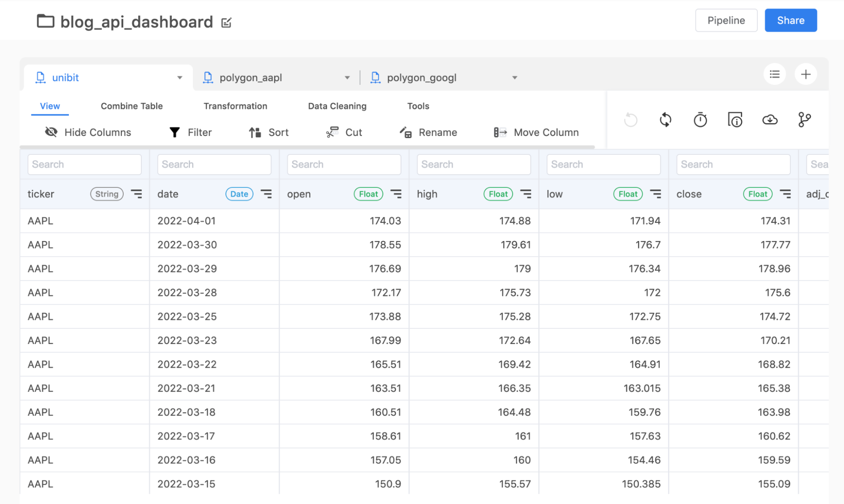Edit the blog_api_dashboard title pencil icon
This screenshot has height=504, width=844.
click(227, 22)
